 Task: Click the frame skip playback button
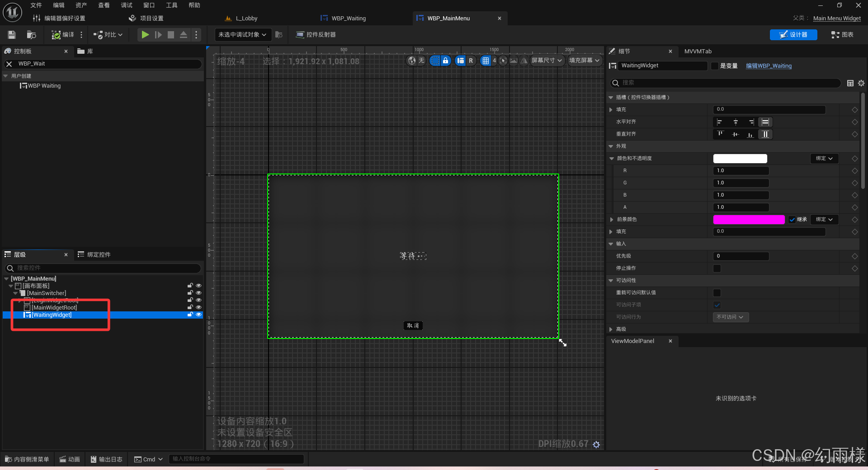tap(158, 35)
